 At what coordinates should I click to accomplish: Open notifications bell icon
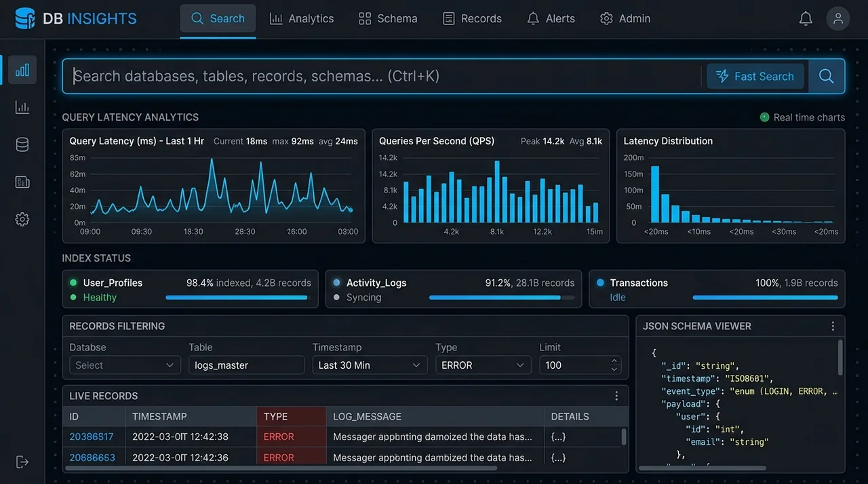[806, 19]
